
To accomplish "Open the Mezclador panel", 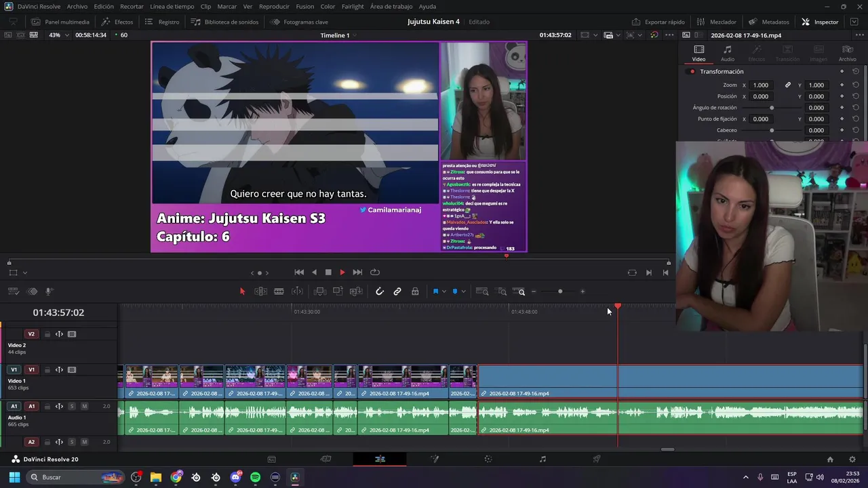I will click(716, 22).
